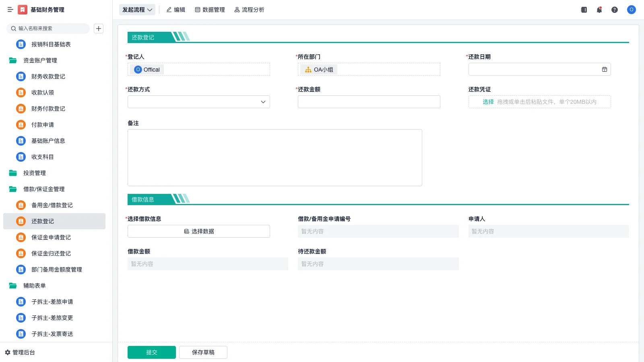The width and height of the screenshot is (644, 362).
Task: Open the 数据管理 tab
Action: [x=210, y=10]
